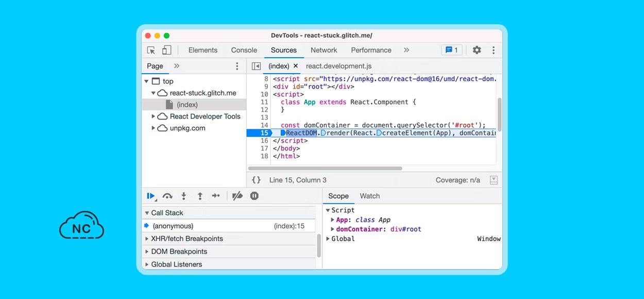Resume script execution
Viewport: 644px width, 299px height.
click(151, 196)
